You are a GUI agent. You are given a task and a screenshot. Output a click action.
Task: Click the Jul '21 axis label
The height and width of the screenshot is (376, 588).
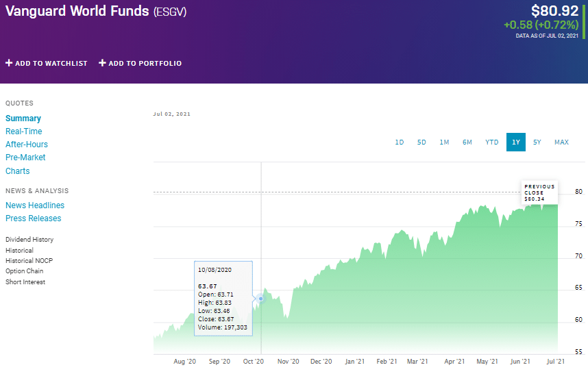[x=556, y=362]
